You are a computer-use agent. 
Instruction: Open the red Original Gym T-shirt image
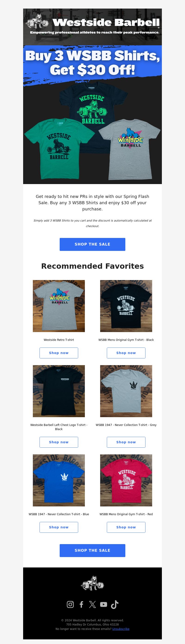[126, 480]
